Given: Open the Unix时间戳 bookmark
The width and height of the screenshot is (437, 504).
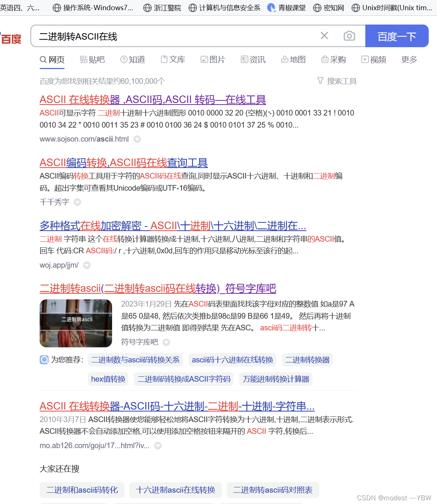Looking at the screenshot, I should (x=392, y=8).
